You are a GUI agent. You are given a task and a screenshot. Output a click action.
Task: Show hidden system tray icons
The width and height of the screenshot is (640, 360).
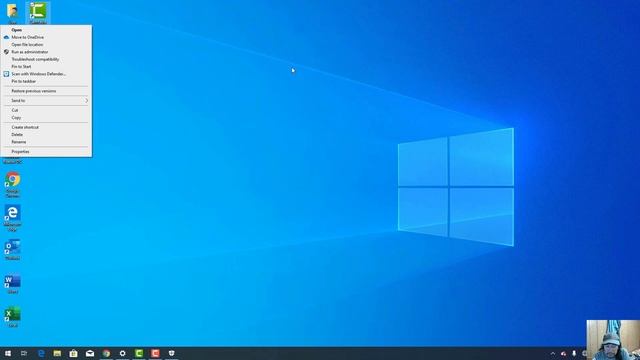coord(553,353)
